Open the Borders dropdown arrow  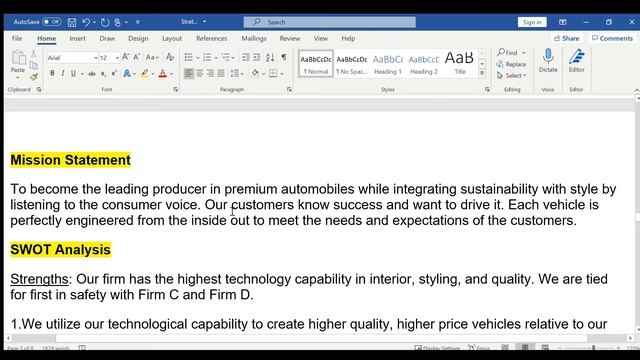tap(282, 74)
